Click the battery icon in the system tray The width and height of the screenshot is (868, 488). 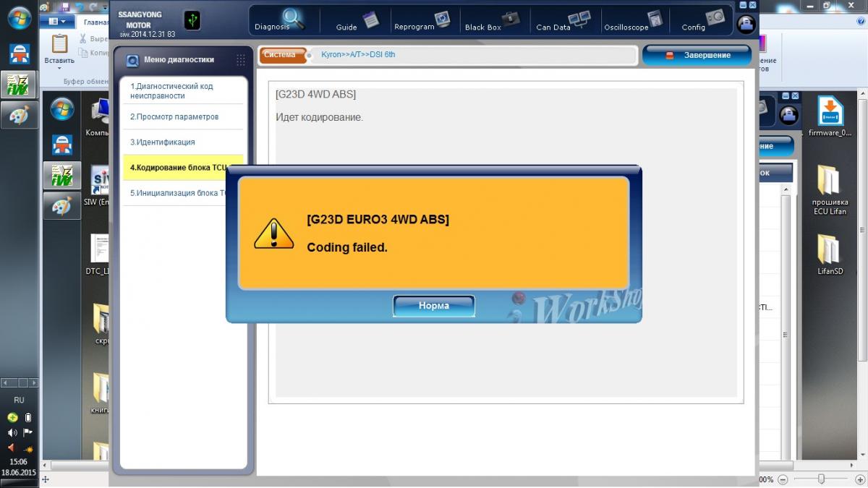coord(27,417)
